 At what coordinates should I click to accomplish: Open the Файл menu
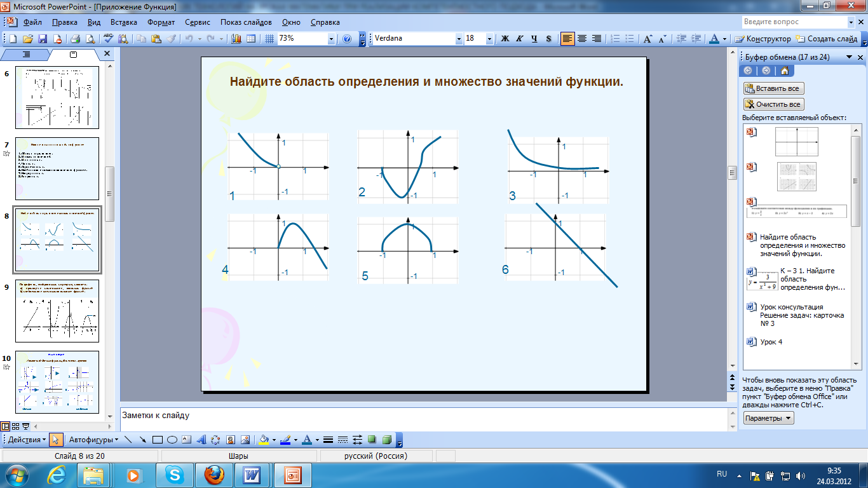click(32, 22)
